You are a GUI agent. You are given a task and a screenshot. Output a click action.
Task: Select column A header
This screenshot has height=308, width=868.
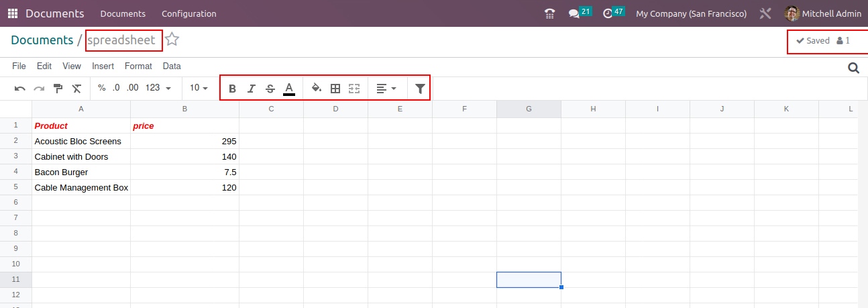click(x=81, y=109)
